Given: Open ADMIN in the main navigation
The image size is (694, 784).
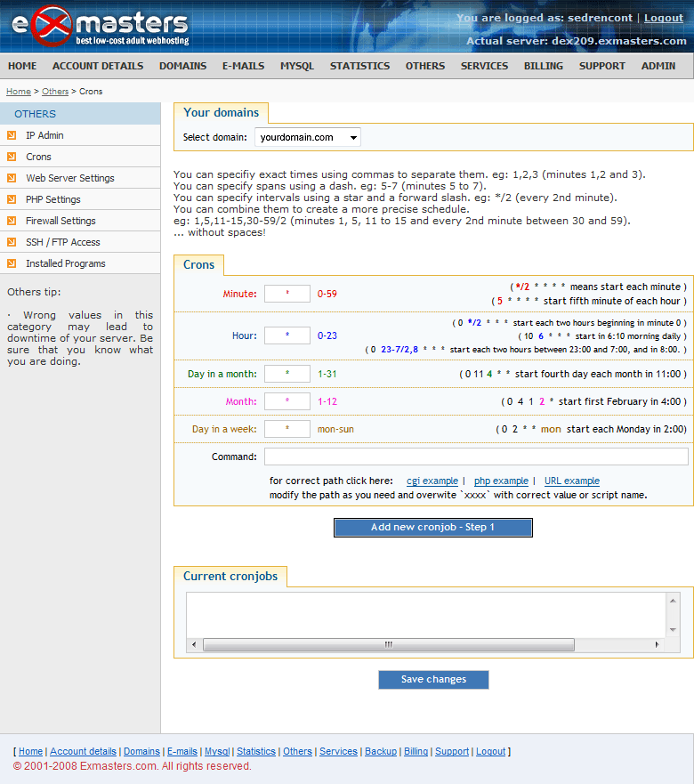Looking at the screenshot, I should 658,66.
